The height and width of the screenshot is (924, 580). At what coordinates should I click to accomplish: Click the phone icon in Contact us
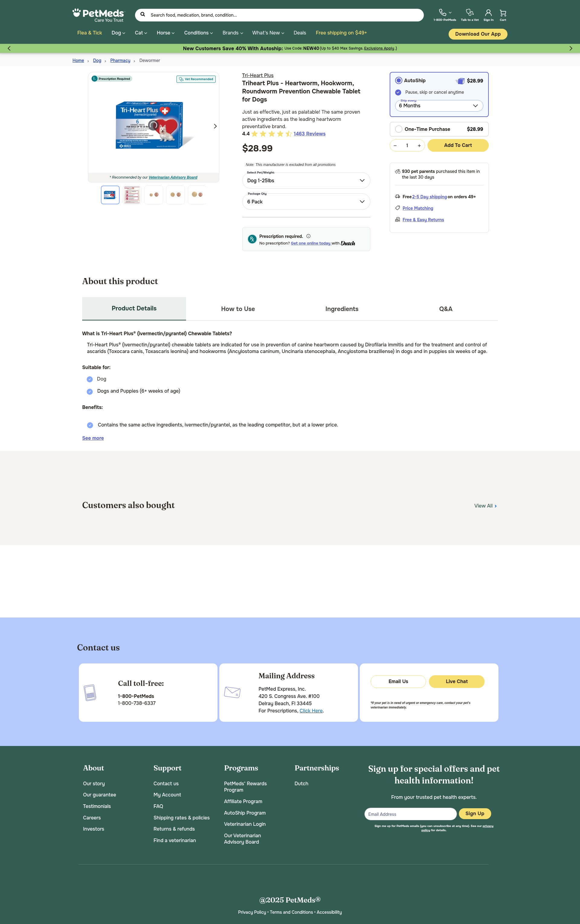click(x=90, y=692)
